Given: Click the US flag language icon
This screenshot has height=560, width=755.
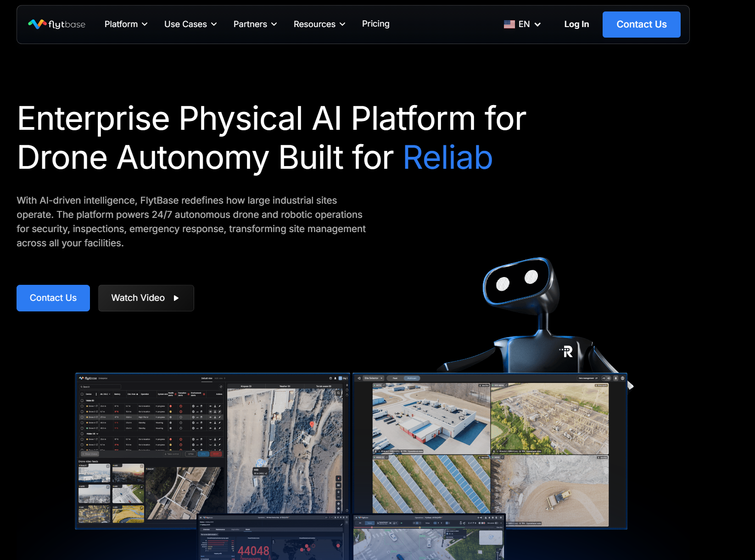Looking at the screenshot, I should pos(509,24).
